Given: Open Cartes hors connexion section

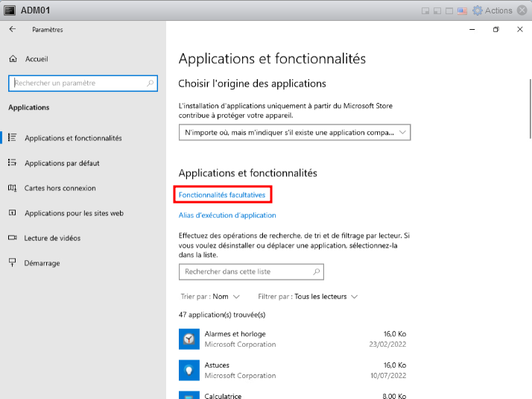Looking at the screenshot, I should tap(60, 188).
